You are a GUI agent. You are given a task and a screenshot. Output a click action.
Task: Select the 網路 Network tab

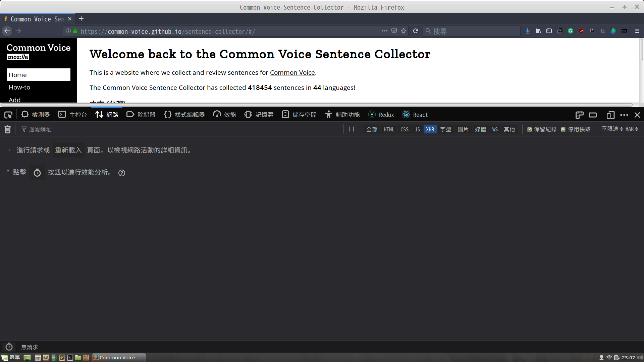[x=107, y=115]
